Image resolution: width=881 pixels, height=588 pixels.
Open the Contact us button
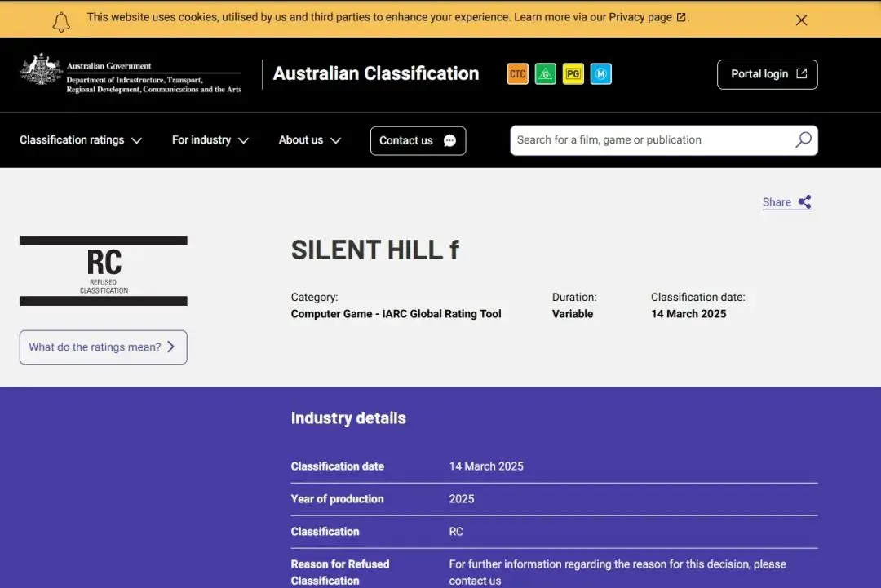[x=418, y=140]
